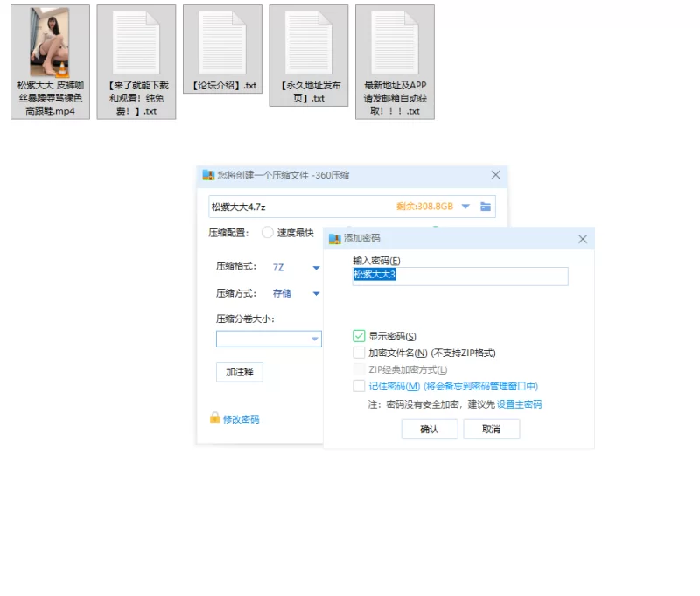Toggle the ZIP经典加密方式 checkbox
Viewport: 700px width, 596px height.
coord(359,369)
